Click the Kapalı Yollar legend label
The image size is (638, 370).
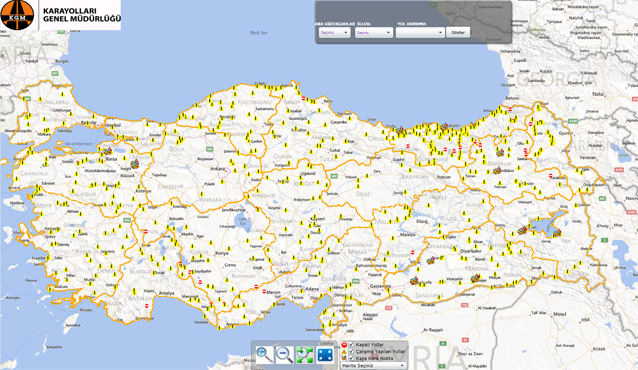pos(369,345)
